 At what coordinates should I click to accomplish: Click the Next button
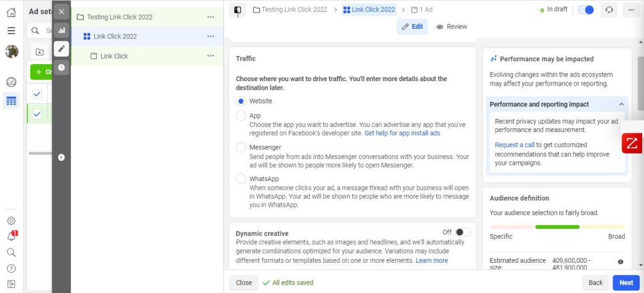click(626, 283)
